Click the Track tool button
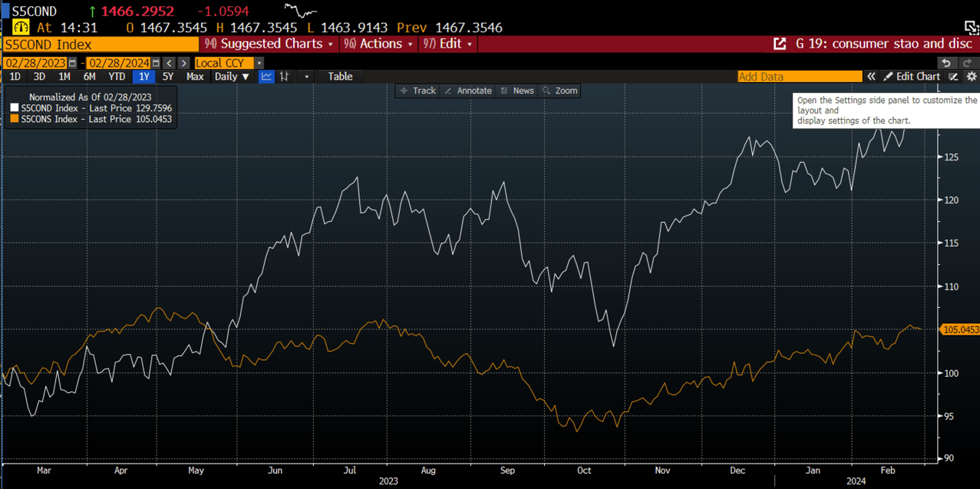Image resolution: width=980 pixels, height=489 pixels. (417, 91)
